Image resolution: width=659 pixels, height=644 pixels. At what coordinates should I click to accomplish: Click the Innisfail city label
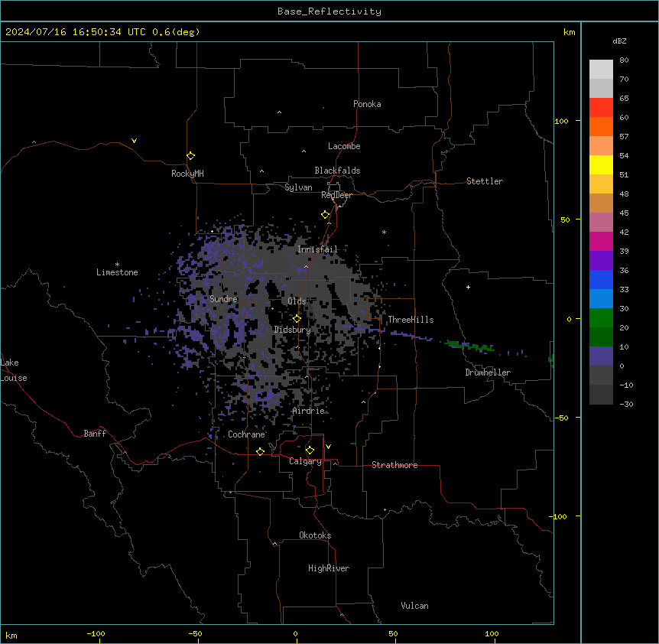pyautogui.click(x=317, y=249)
